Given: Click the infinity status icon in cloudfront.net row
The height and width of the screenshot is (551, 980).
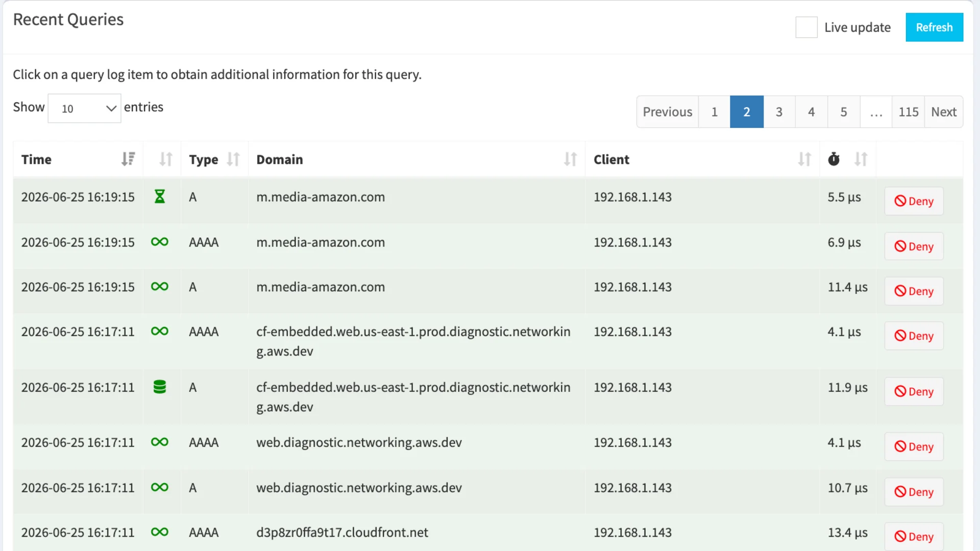Looking at the screenshot, I should [x=160, y=532].
